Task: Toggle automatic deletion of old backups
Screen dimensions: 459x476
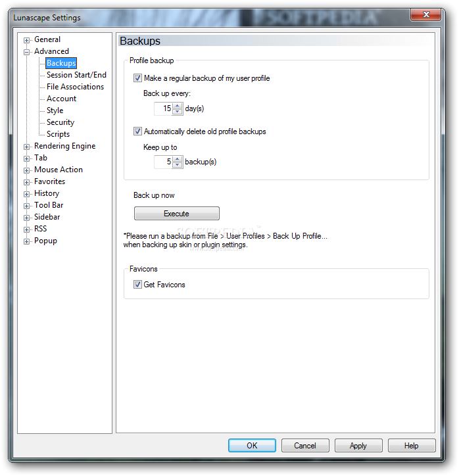Action: (137, 131)
